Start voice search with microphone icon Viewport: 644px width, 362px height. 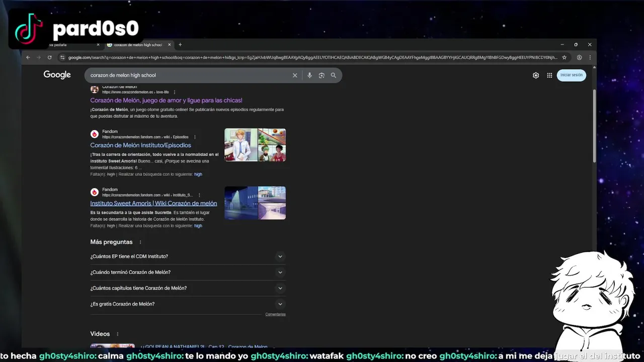tap(309, 75)
